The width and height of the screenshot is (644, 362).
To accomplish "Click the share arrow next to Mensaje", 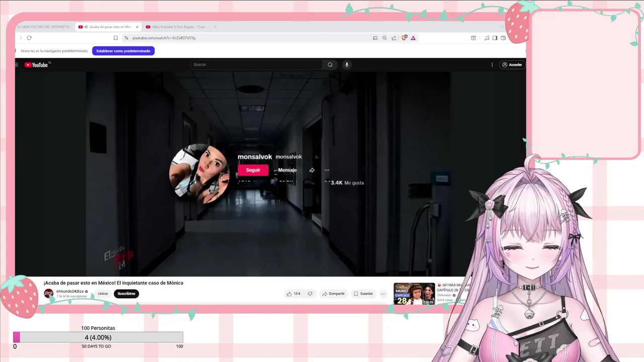I will coord(312,170).
